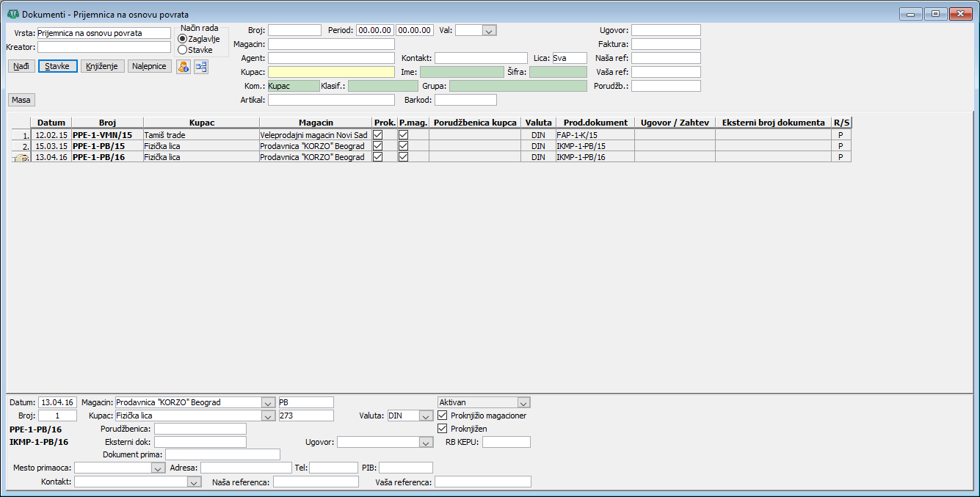
Task: Click the Stavke button
Action: [58, 66]
